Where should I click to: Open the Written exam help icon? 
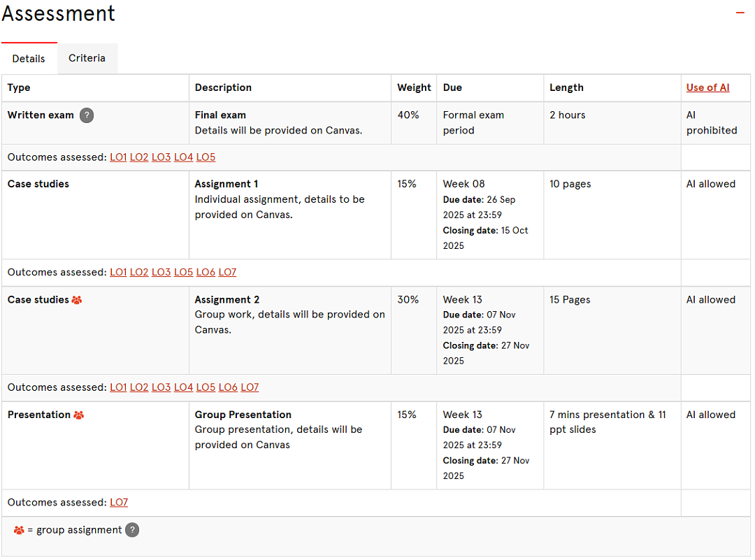(x=87, y=115)
